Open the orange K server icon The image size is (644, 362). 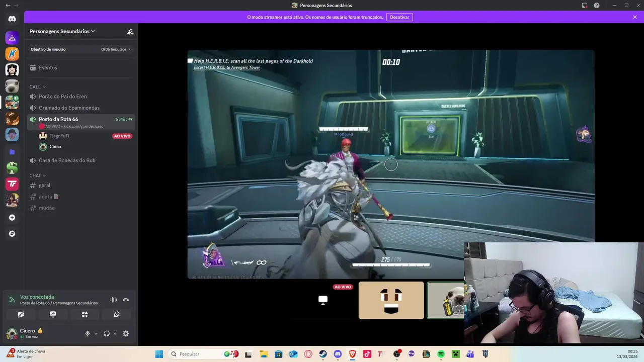[x=12, y=54]
